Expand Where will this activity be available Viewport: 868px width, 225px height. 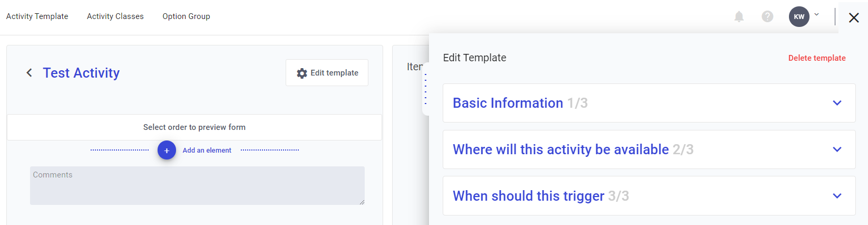(x=837, y=149)
